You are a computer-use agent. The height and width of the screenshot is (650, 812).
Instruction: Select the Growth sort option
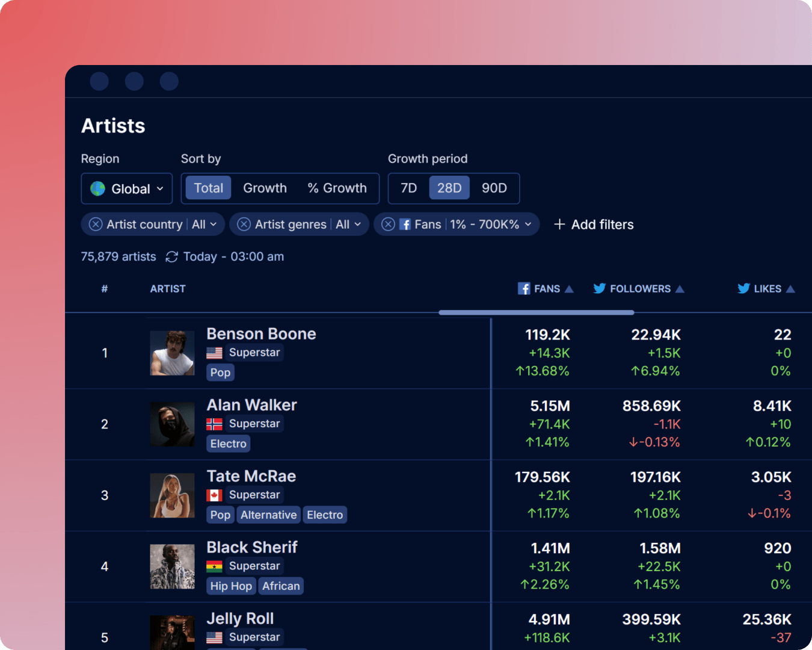pos(265,188)
